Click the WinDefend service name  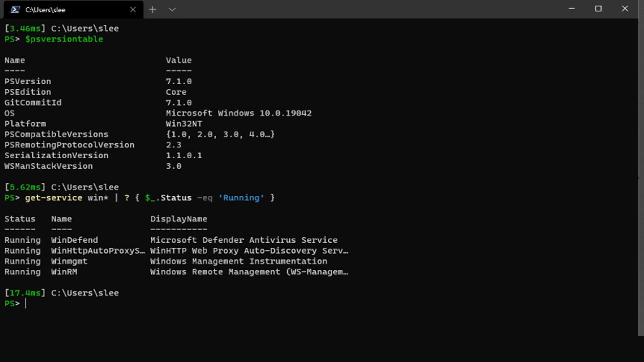(74, 240)
